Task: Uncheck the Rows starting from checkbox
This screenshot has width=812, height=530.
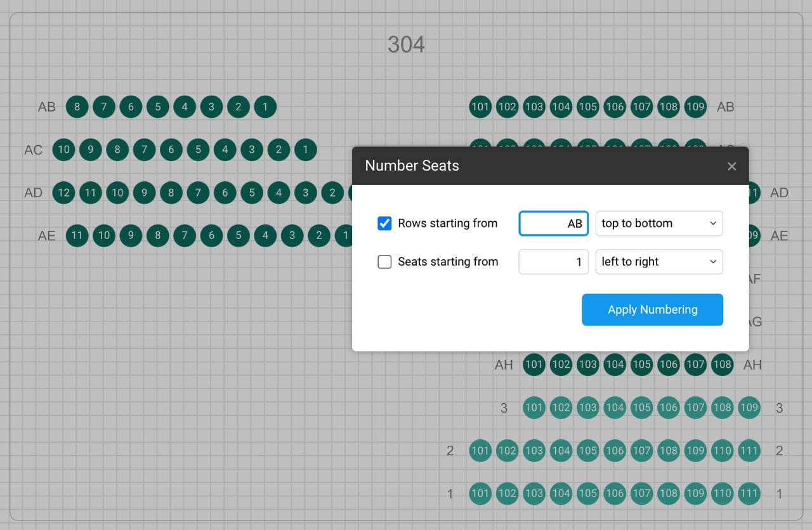Action: pyautogui.click(x=384, y=223)
